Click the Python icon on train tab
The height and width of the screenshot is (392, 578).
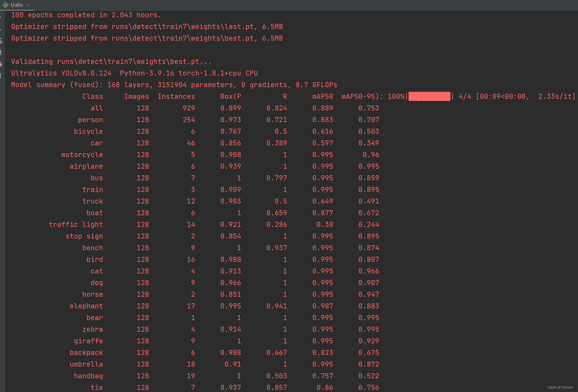point(5,5)
